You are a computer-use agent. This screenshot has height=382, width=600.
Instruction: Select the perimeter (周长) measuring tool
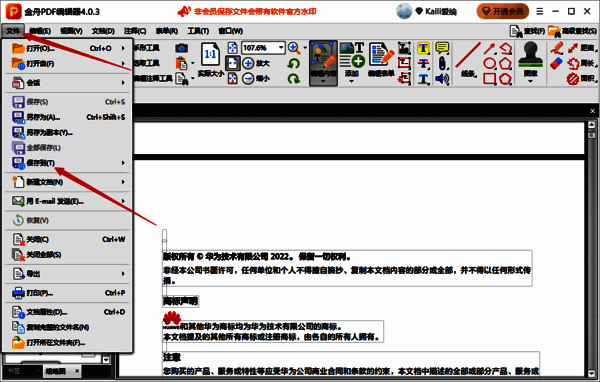(581, 63)
